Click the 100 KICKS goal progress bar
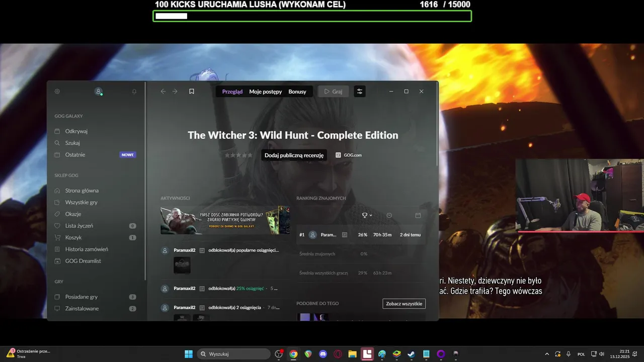Screen dimensions: 644x362 [312, 16]
